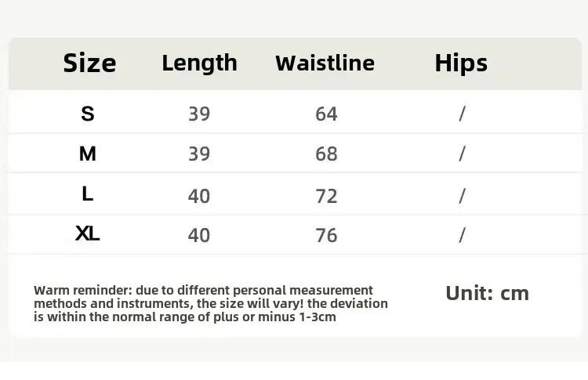
Task: Click waistline value 64
Action: point(326,114)
